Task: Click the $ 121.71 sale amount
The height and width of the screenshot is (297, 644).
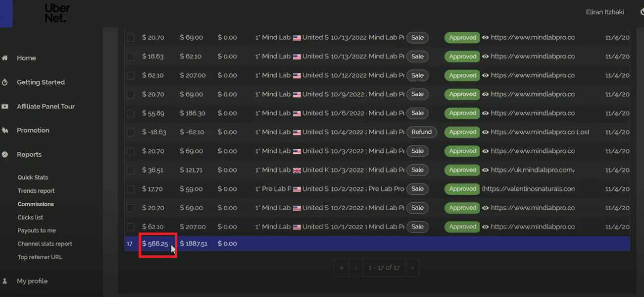Action: (x=191, y=170)
